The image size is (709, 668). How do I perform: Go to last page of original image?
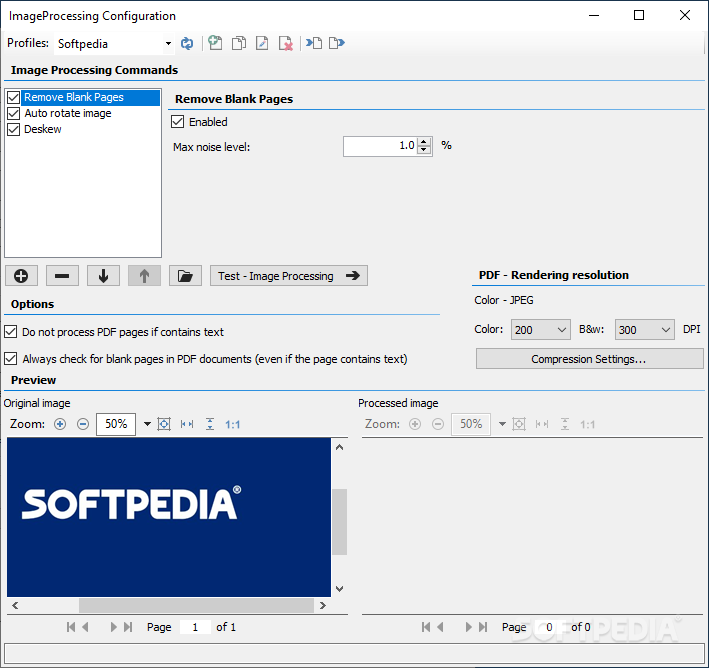pos(128,627)
